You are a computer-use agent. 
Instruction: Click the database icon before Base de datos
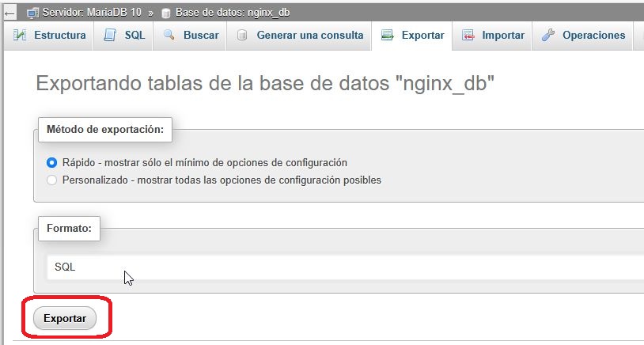click(x=166, y=13)
